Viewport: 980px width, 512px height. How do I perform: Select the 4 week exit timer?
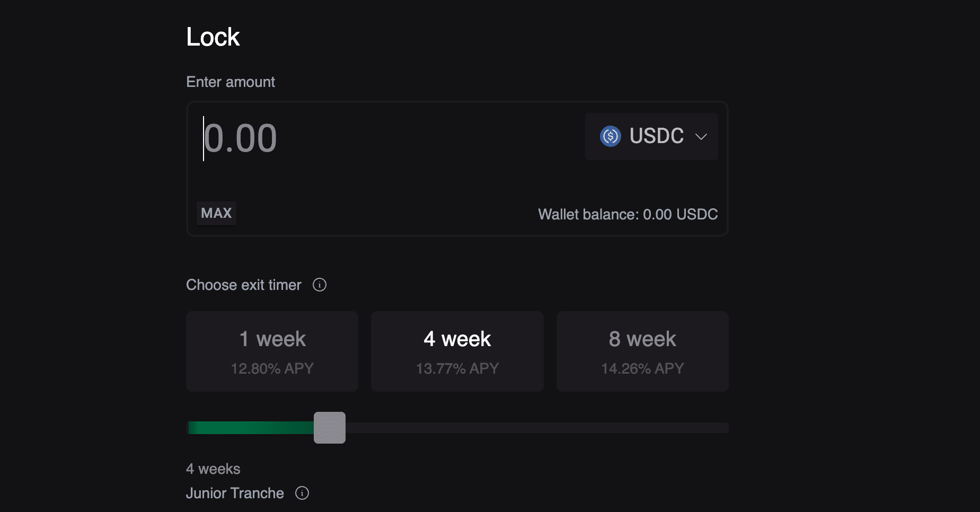click(x=457, y=351)
